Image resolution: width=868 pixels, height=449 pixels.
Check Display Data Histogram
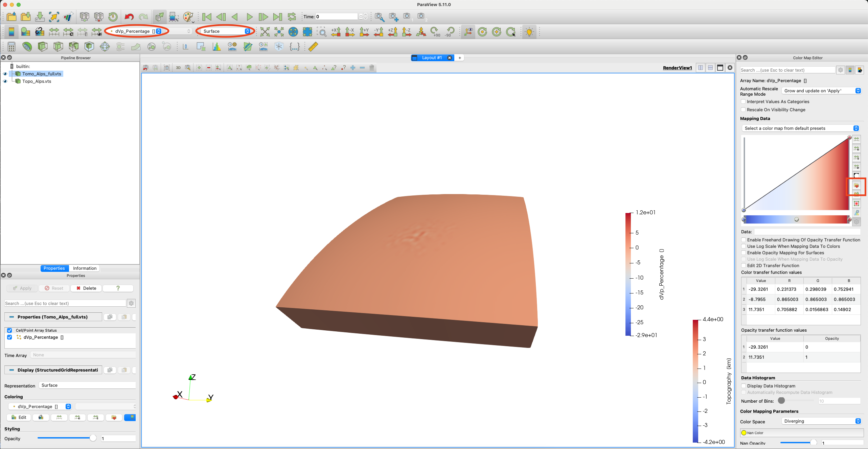[x=744, y=386]
